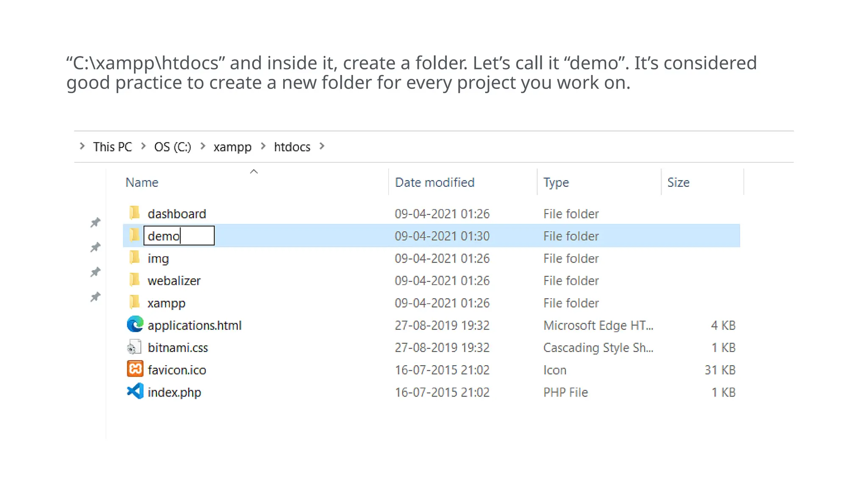This screenshot has width=868, height=488.
Task: Select the index.php file name
Action: [x=174, y=393]
